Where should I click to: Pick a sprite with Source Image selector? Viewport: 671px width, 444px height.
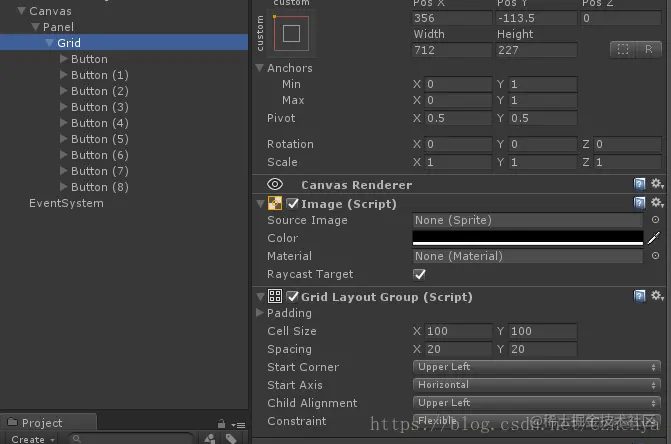655,220
